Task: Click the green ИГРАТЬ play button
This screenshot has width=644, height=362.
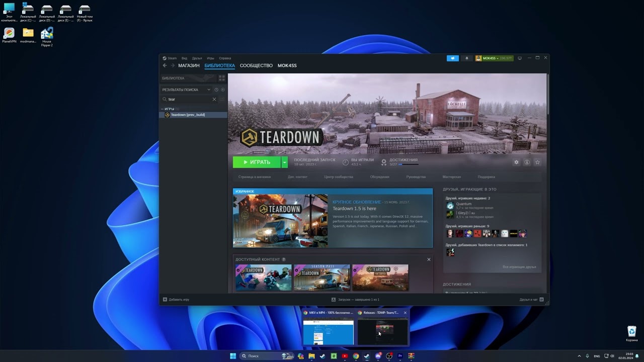Action: (x=257, y=162)
